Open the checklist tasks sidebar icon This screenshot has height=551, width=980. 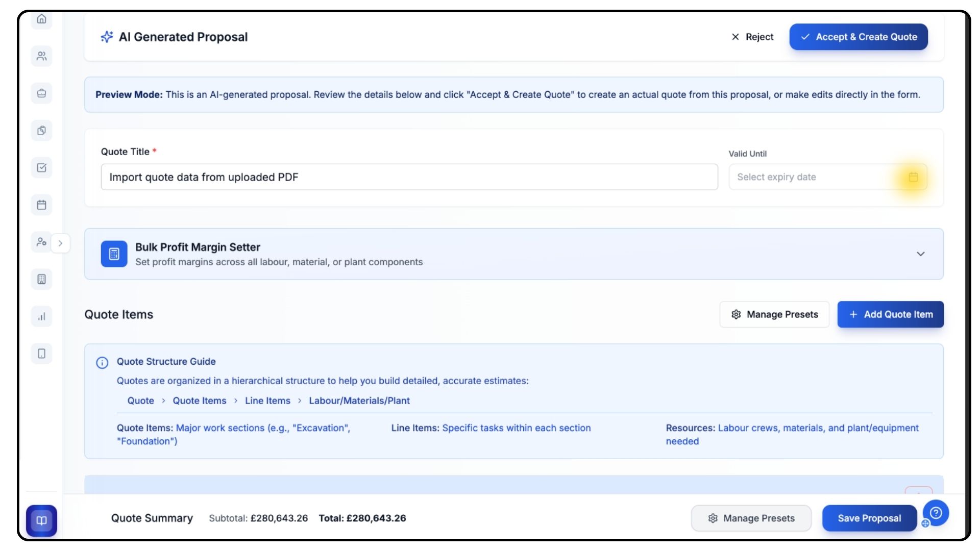point(41,168)
